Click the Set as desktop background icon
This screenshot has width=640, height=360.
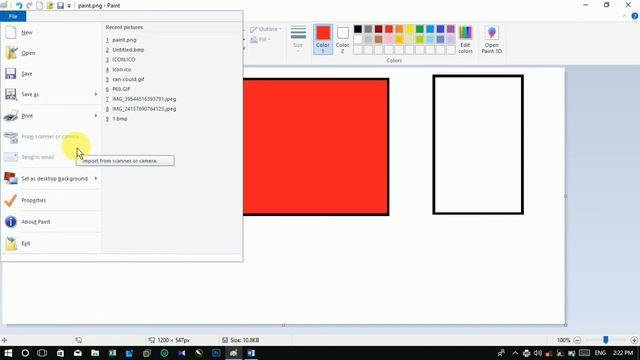(x=11, y=178)
